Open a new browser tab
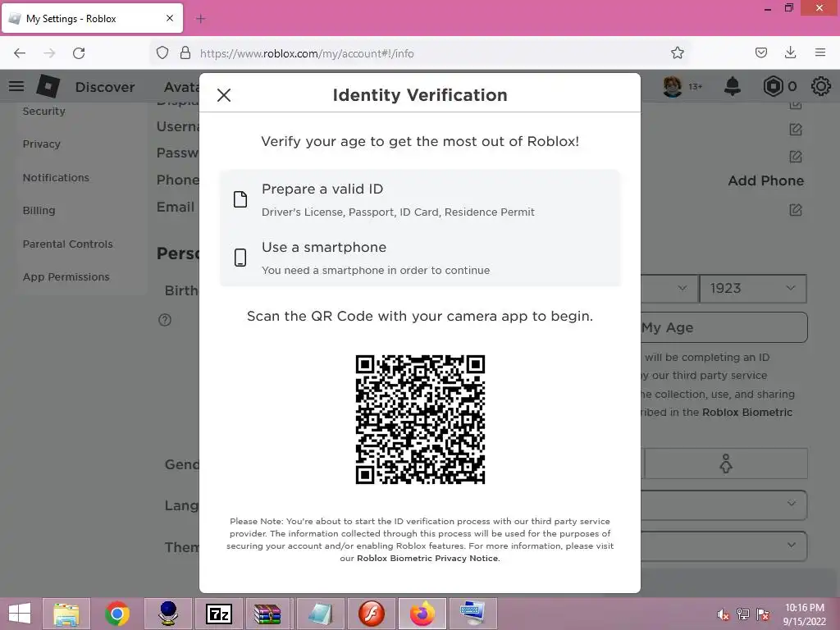840x630 pixels. pyautogui.click(x=200, y=19)
